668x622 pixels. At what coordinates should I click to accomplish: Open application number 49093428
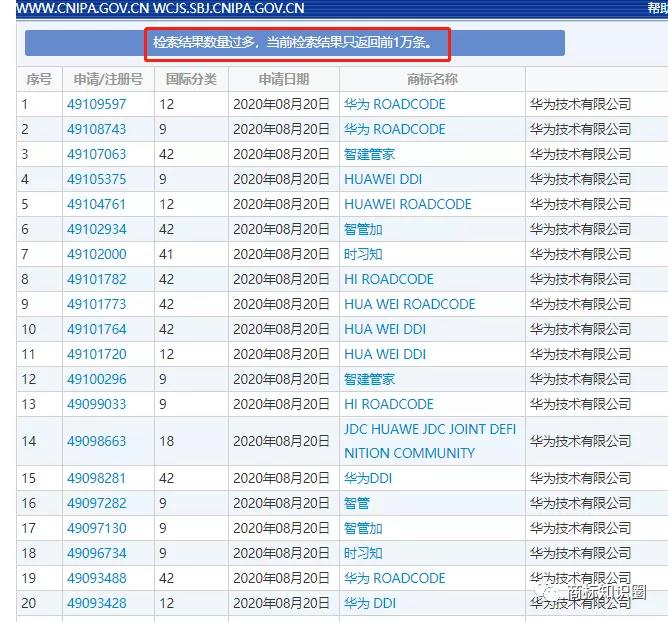coord(97,603)
